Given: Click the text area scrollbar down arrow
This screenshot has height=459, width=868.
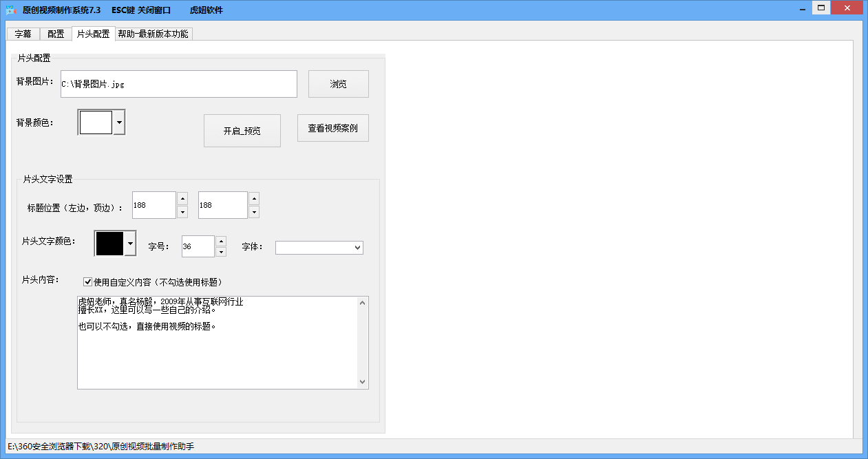Looking at the screenshot, I should coord(363,383).
